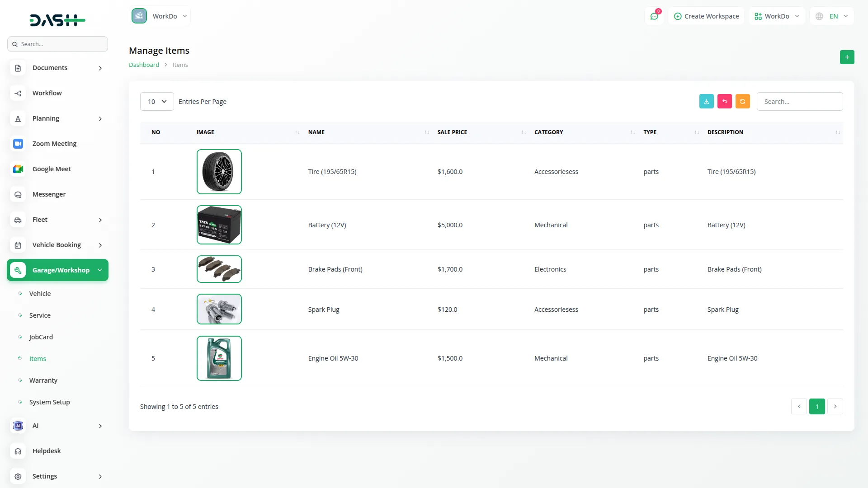Open the EN language dropdown
The height and width of the screenshot is (488, 868).
point(832,16)
